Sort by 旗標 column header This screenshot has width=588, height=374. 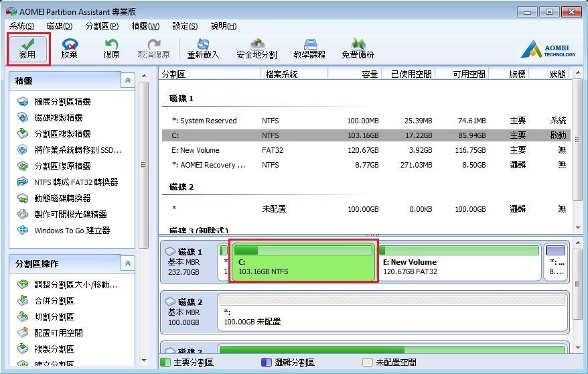pos(509,74)
